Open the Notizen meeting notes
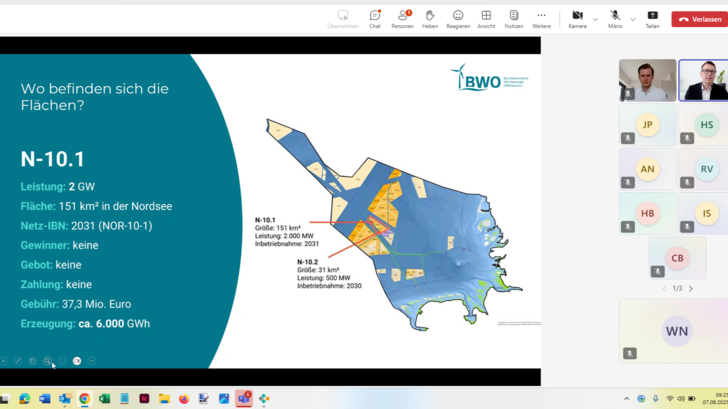 coord(514,17)
